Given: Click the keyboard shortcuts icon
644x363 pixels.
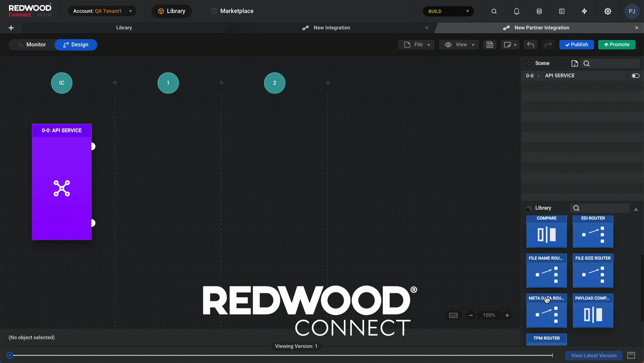Looking at the screenshot, I should (x=453, y=315).
